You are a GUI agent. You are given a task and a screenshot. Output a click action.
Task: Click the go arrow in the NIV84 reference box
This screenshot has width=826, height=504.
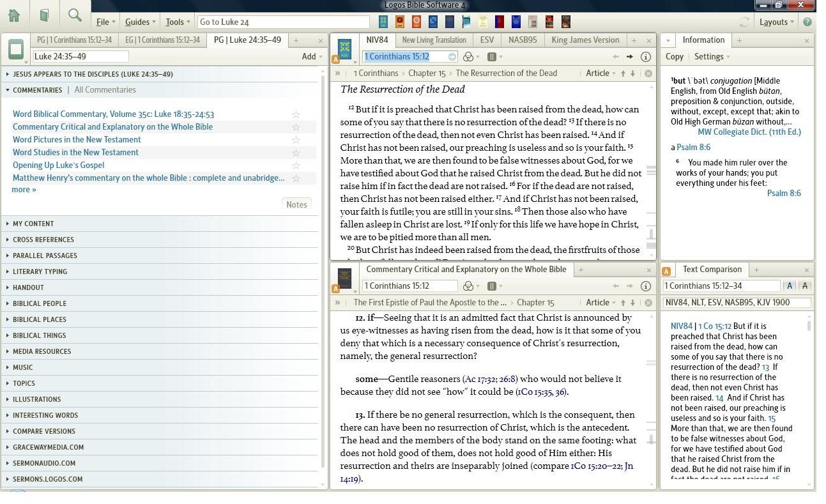pyautogui.click(x=452, y=56)
